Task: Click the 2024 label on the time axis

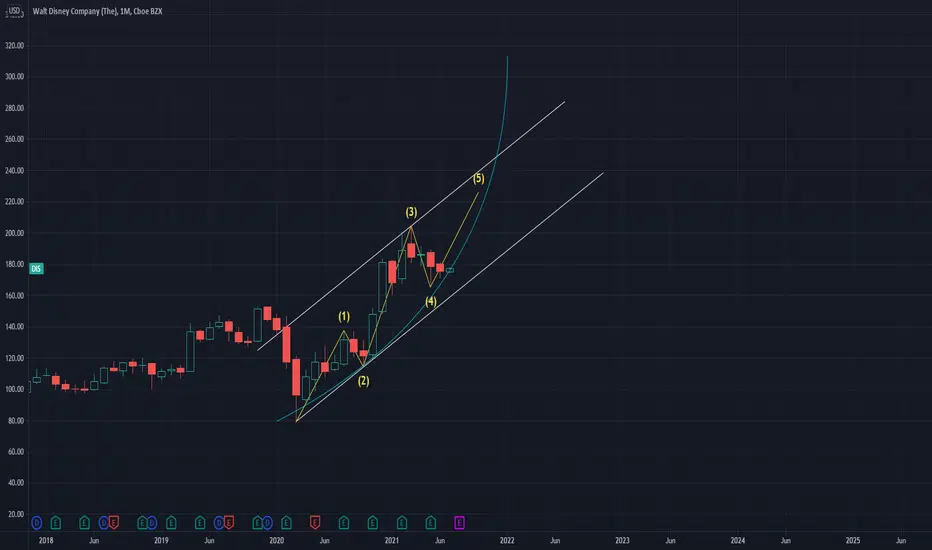Action: point(738,540)
